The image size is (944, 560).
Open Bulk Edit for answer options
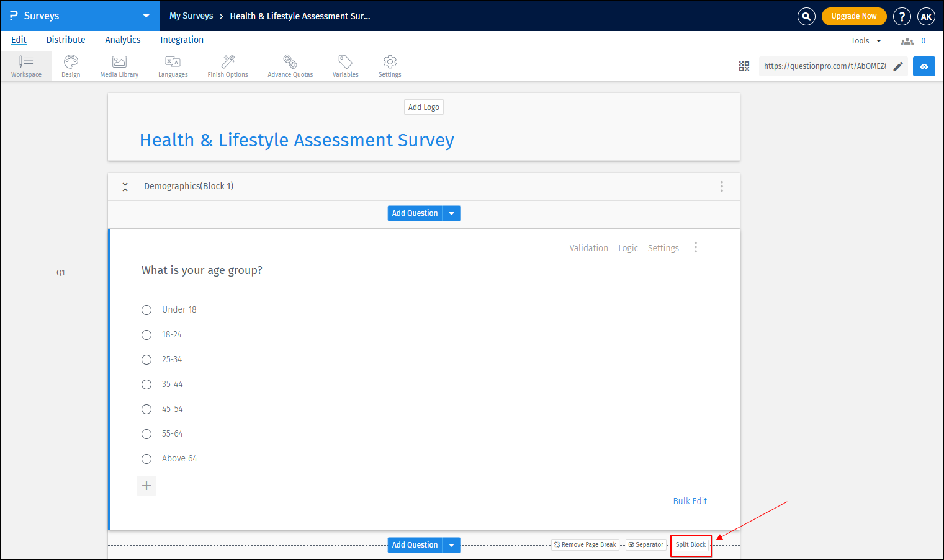pos(690,500)
